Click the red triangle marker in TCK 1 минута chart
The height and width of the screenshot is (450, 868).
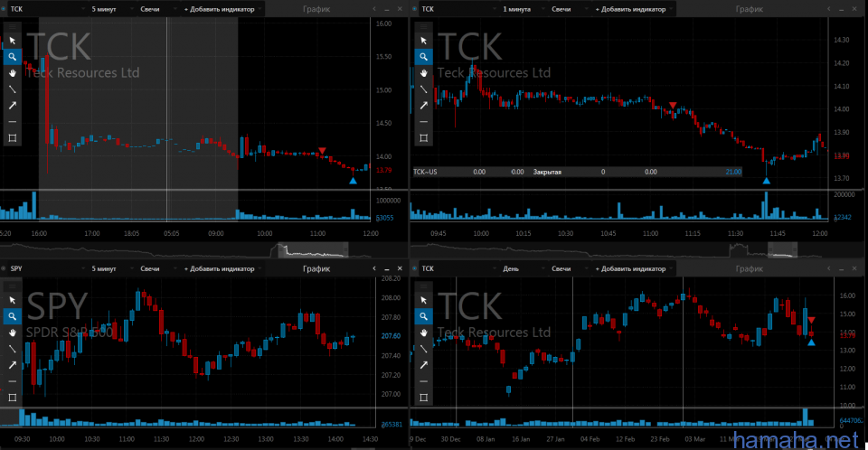673,105
